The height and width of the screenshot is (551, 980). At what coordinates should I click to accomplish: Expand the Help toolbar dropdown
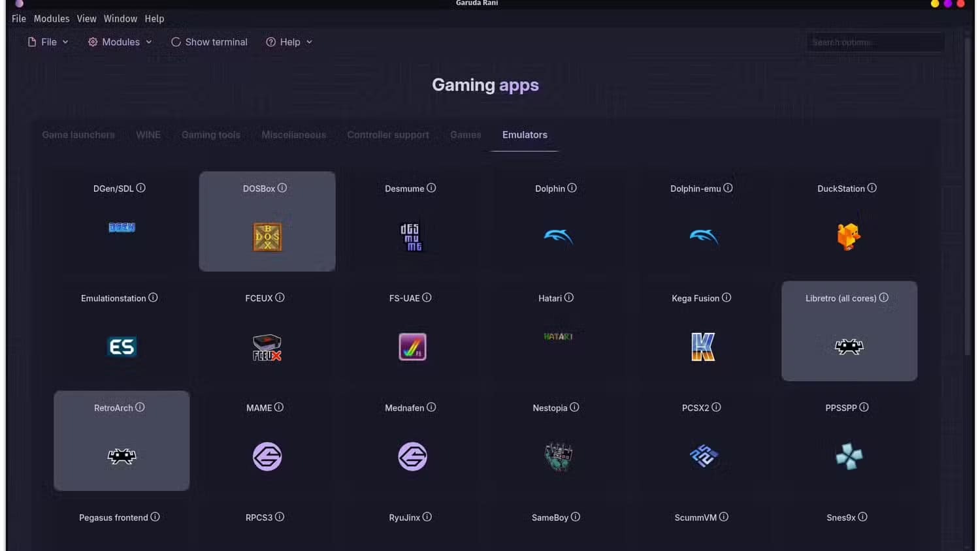point(289,42)
